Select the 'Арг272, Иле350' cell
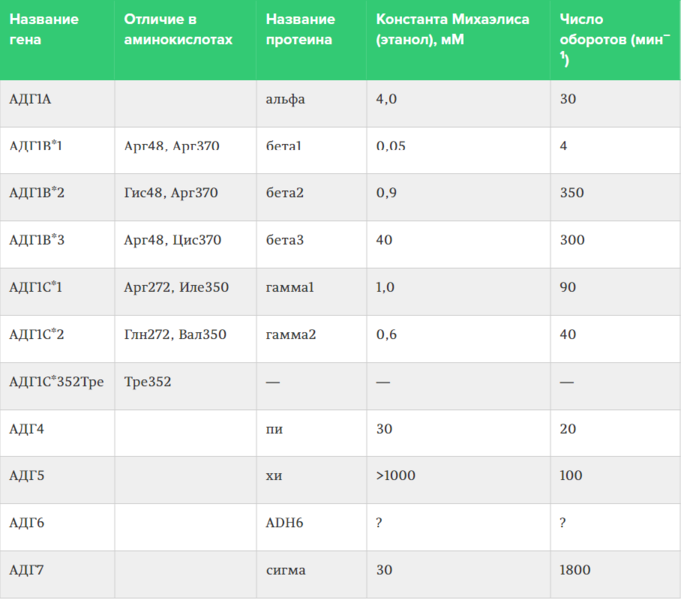This screenshot has height=600, width=681. click(185, 292)
